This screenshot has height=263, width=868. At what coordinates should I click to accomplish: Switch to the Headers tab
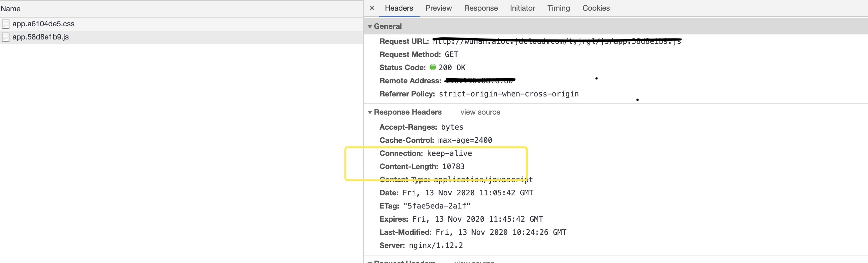pyautogui.click(x=399, y=8)
